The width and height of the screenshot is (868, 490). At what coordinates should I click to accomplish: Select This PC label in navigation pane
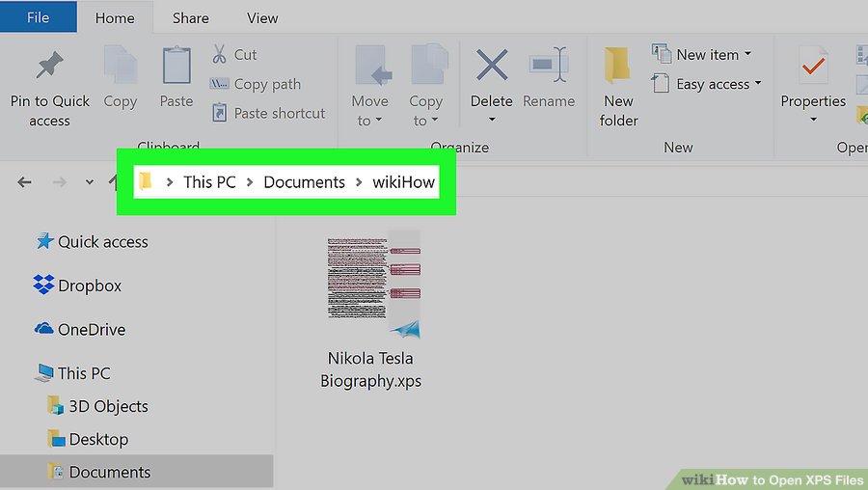[x=84, y=373]
